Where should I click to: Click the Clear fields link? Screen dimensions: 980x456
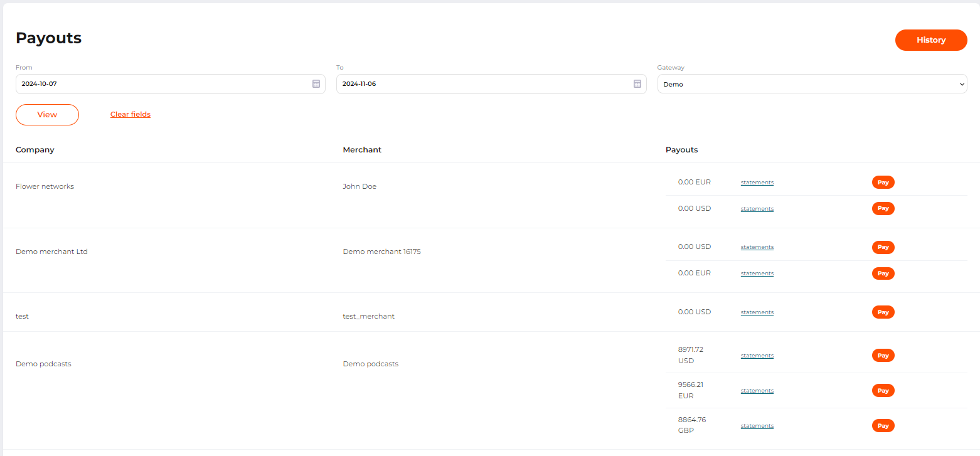130,114
